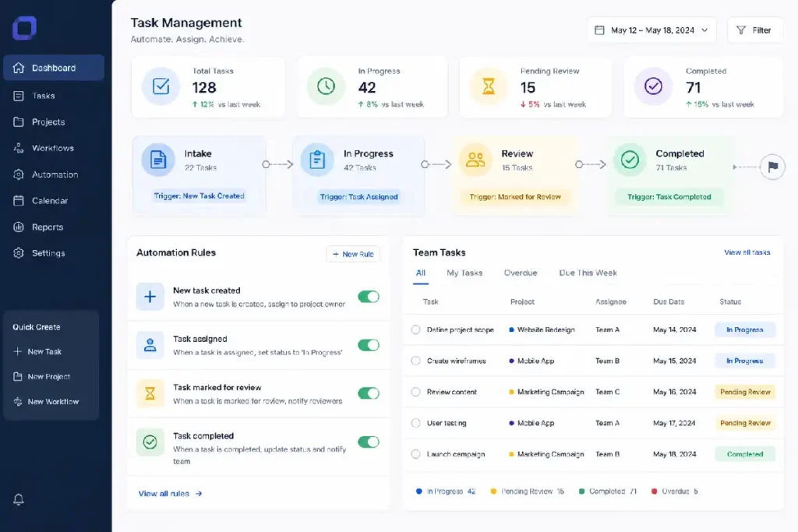Click the finish flag icon
This screenshot has width=798, height=532.
pos(772,167)
